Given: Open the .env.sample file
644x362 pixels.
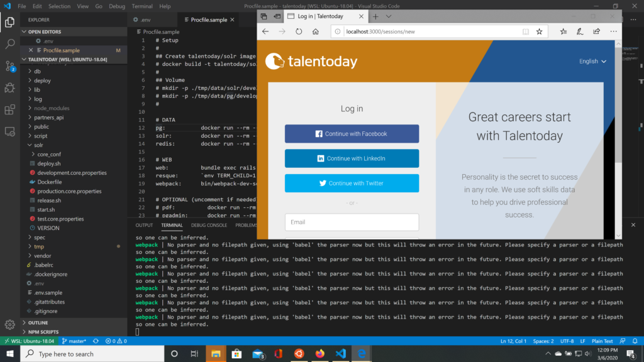Looking at the screenshot, I should pyautogui.click(x=48, y=293).
